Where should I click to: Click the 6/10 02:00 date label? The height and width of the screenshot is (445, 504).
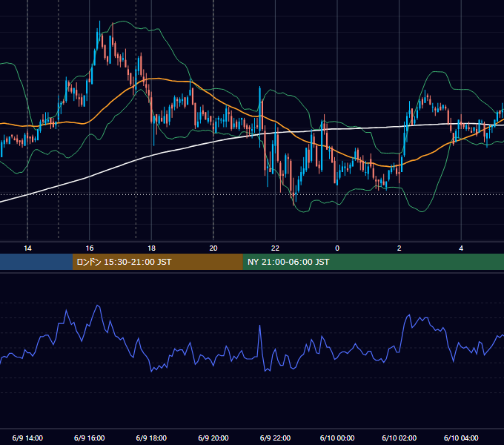coord(399,438)
